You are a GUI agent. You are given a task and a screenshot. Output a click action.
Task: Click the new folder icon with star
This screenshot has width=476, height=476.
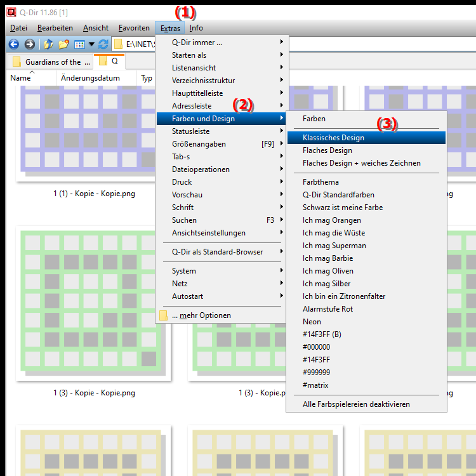click(x=63, y=44)
